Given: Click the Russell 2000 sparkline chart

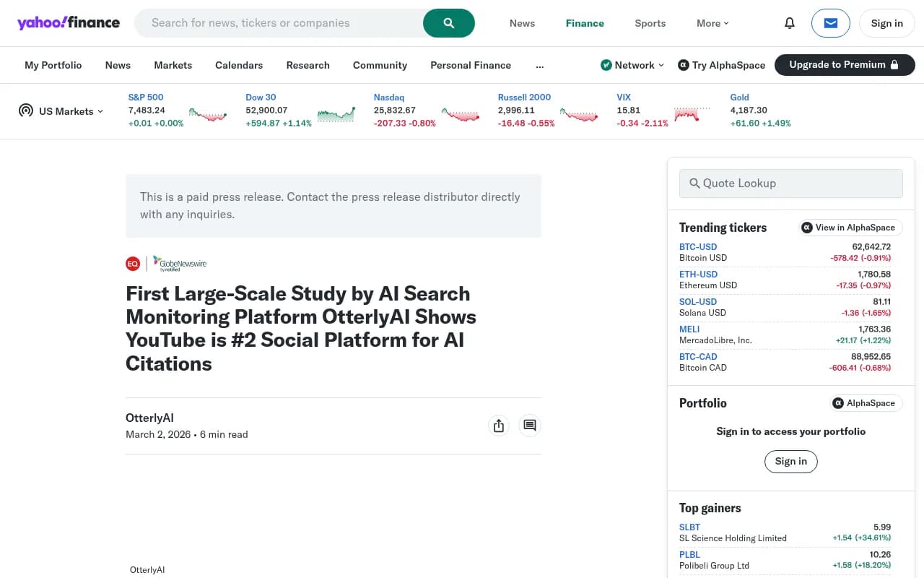Looking at the screenshot, I should [579, 114].
